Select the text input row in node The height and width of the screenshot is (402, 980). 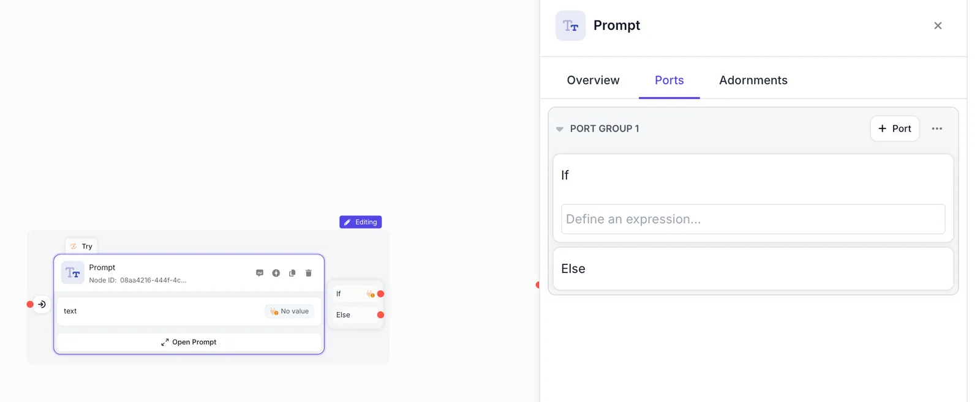[x=189, y=311]
